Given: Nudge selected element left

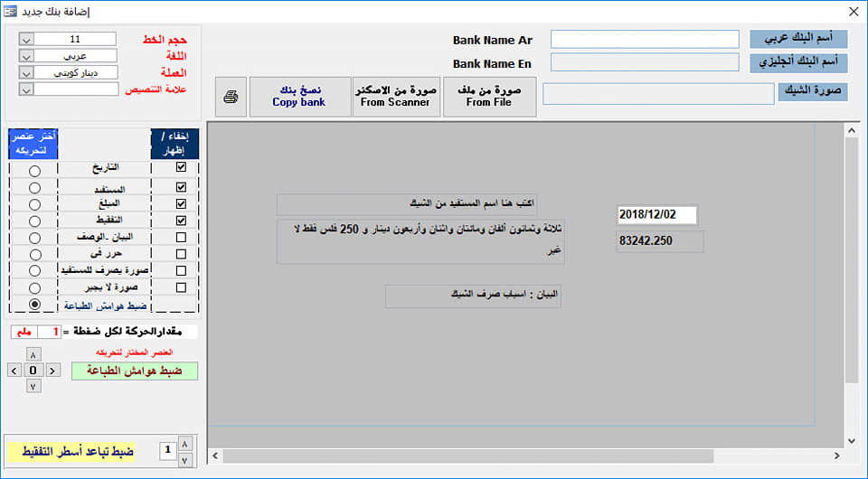Looking at the screenshot, I should [14, 371].
